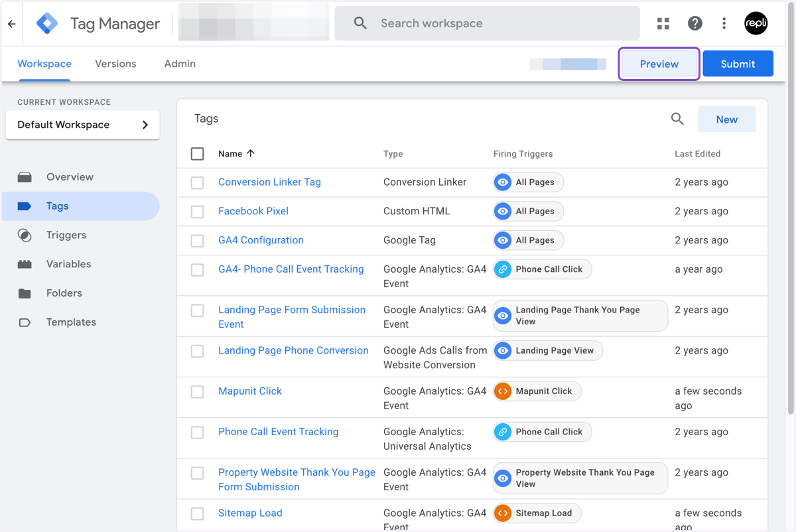Switch to the Versions tab
The height and width of the screenshot is (532, 796).
pos(115,64)
